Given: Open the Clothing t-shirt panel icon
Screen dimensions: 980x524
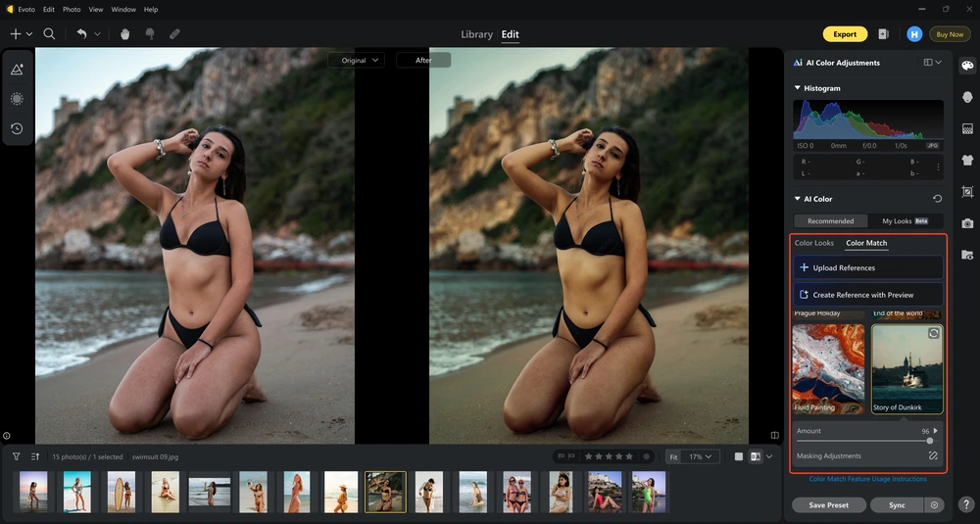Looking at the screenshot, I should point(967,160).
